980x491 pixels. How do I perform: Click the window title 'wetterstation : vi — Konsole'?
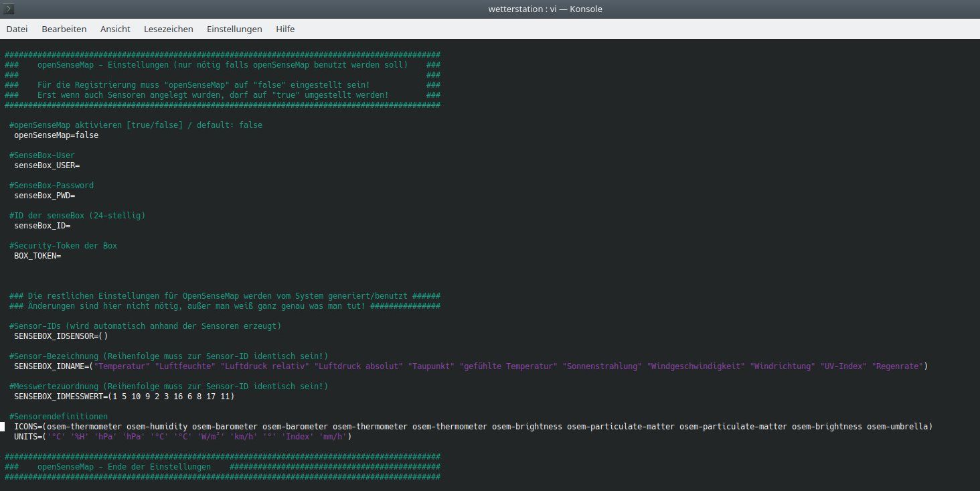point(546,9)
